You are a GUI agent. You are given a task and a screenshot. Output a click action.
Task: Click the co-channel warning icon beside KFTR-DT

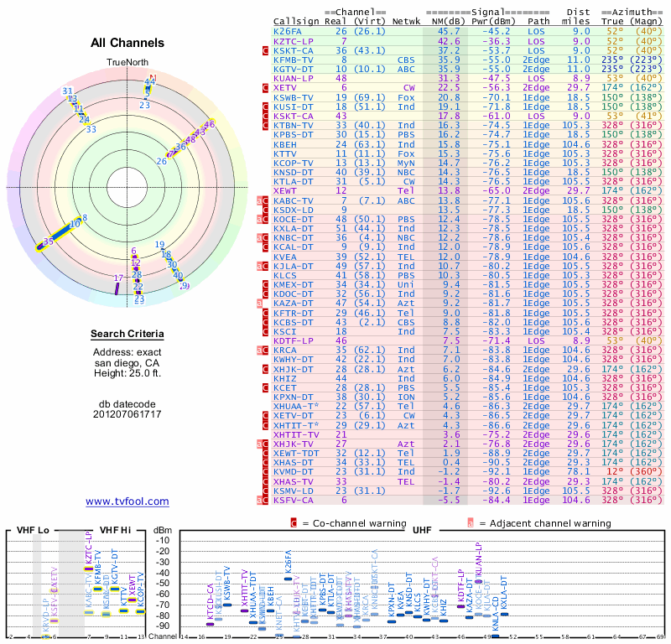tap(265, 314)
